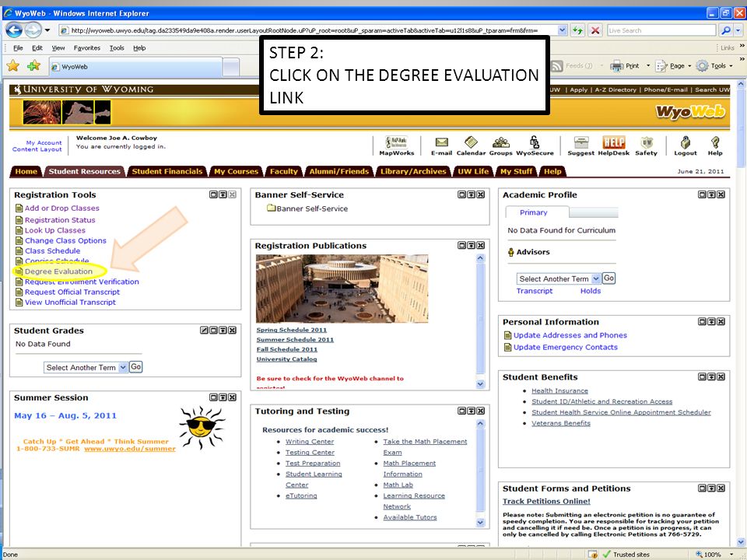This screenshot has width=747, height=560.
Task: Click the Content Layout link
Action: pos(37,149)
